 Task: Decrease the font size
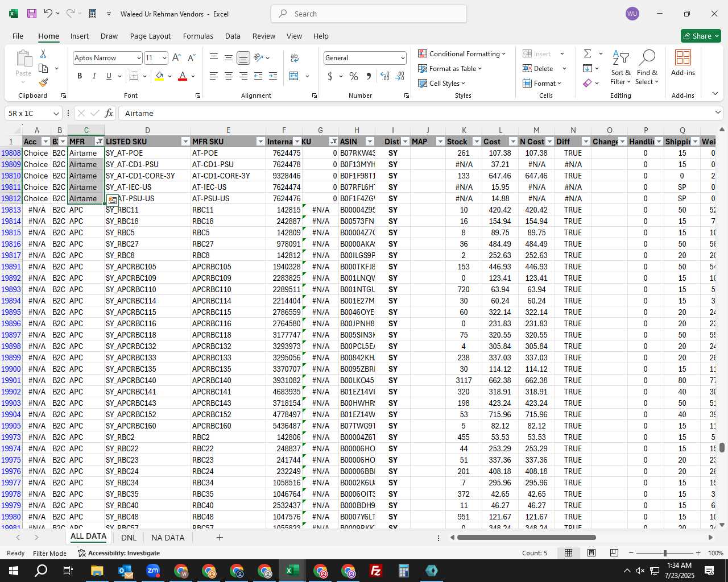191,57
